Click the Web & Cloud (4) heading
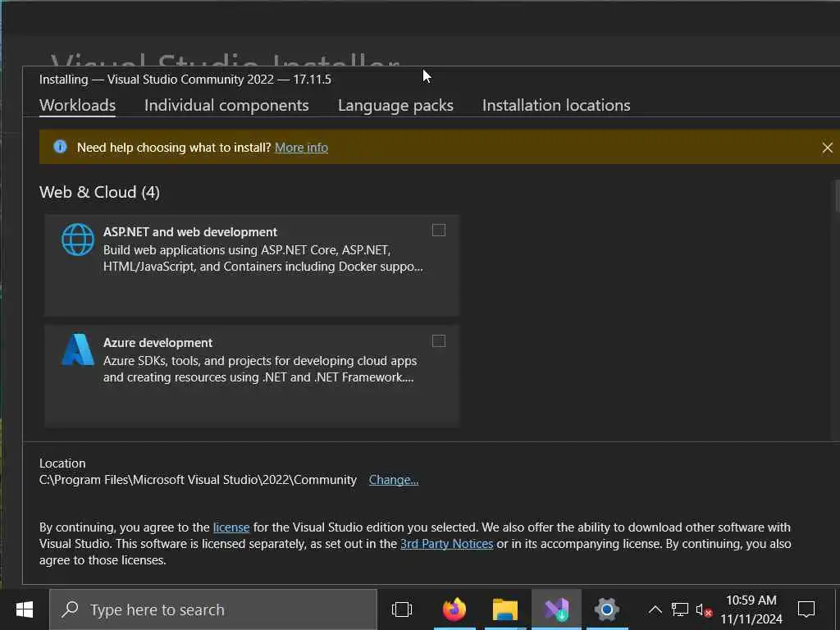The height and width of the screenshot is (630, 840). click(99, 192)
